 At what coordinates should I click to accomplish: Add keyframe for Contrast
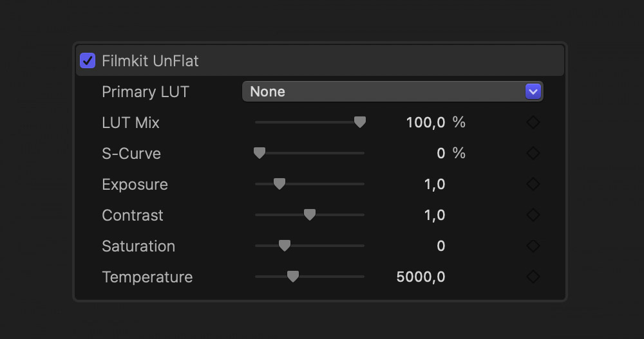(533, 215)
